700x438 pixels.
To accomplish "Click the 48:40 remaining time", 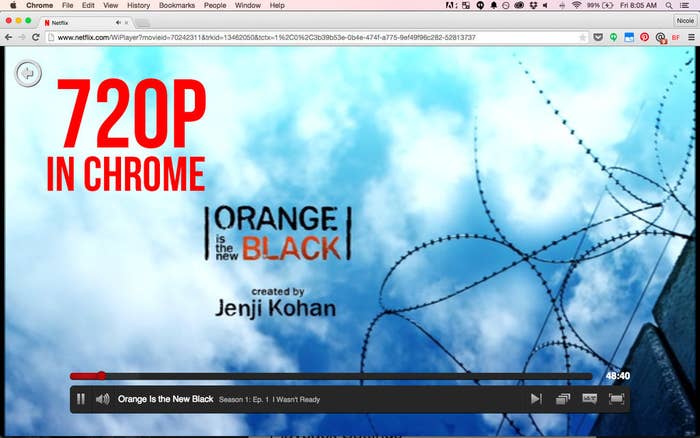I will pos(618,375).
